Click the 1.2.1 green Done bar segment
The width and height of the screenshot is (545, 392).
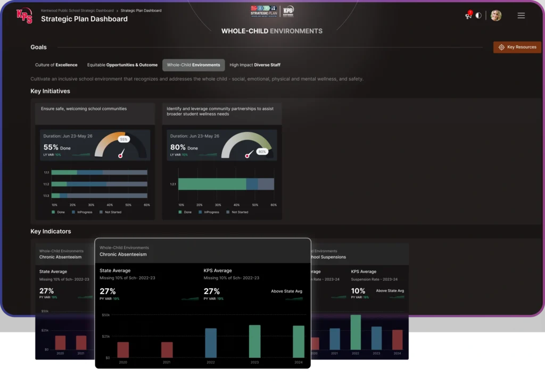coord(212,184)
